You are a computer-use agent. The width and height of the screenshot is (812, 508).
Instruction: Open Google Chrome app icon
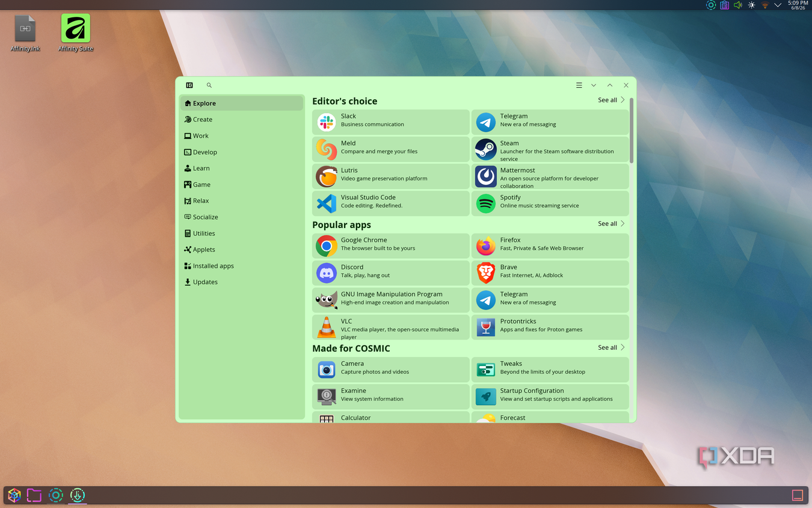click(x=327, y=246)
